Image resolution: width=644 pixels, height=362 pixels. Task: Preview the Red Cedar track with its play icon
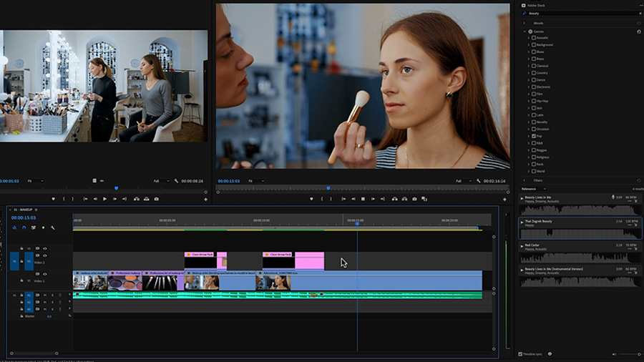pyautogui.click(x=522, y=245)
